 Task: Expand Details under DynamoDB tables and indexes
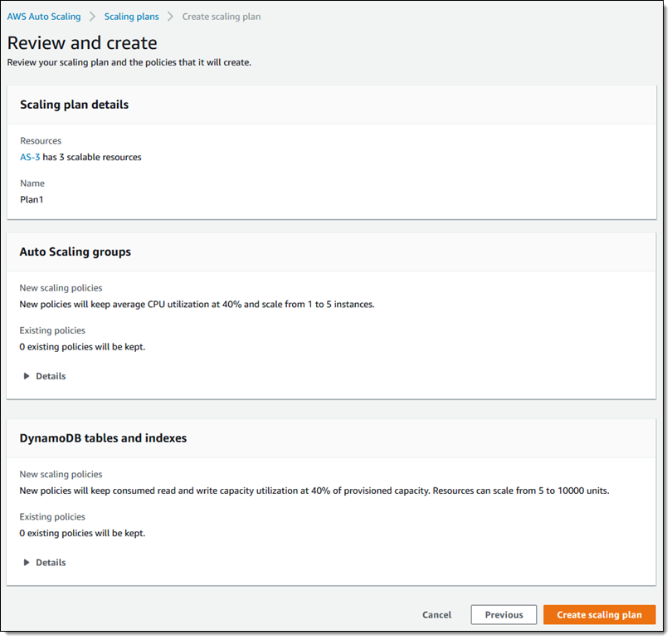click(x=45, y=563)
